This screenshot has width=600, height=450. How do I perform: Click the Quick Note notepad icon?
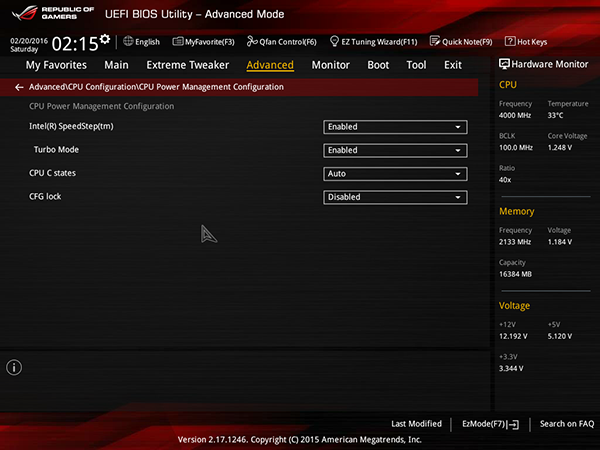(x=435, y=41)
